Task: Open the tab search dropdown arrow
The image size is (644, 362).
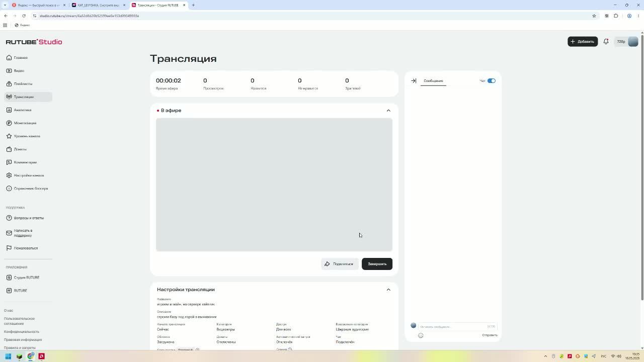Action: (5, 5)
